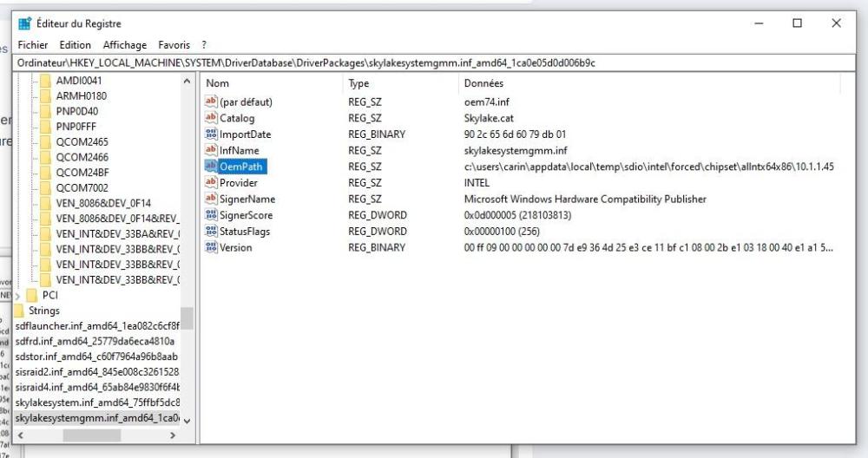Click the Provider string value icon

click(x=211, y=182)
